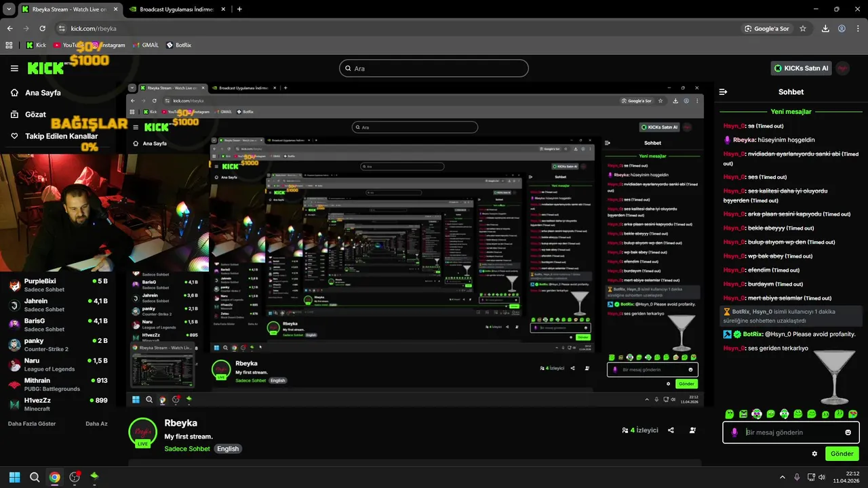Open Takip Edilen Kanallar in sidebar
This screenshot has width=868, height=488.
(54, 136)
